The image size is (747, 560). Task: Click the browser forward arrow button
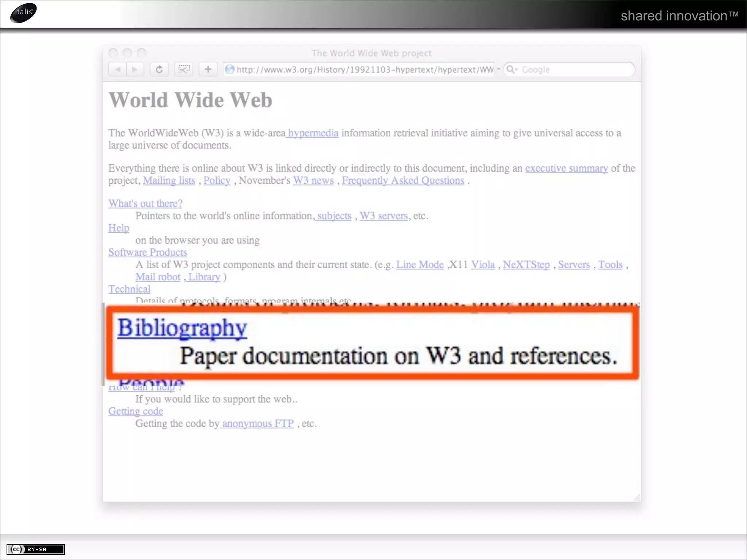(135, 69)
